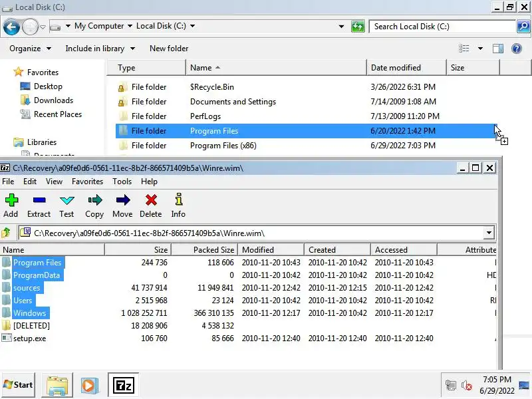This screenshot has height=399, width=532.
Task: Click the 7-Zip Add button
Action: click(11, 205)
